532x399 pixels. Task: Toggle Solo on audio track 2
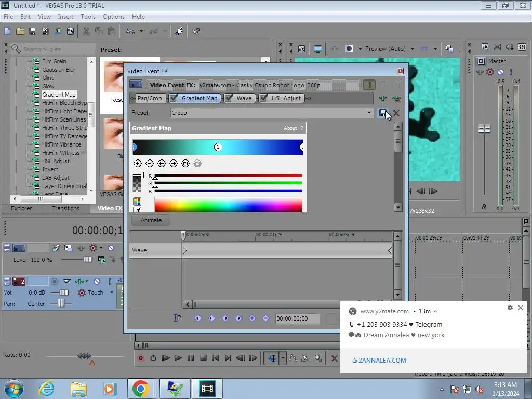[x=109, y=281]
